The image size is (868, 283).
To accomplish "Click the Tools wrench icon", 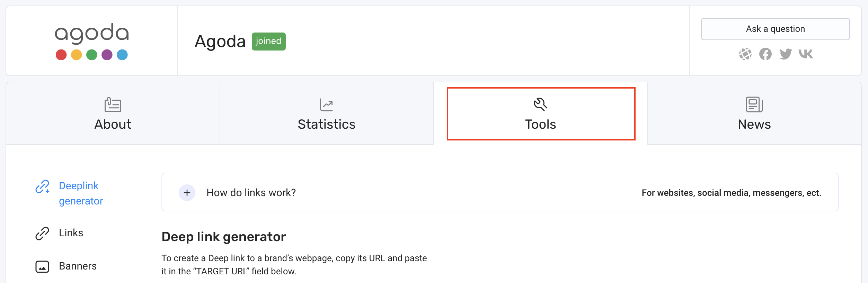I will pyautogui.click(x=541, y=104).
